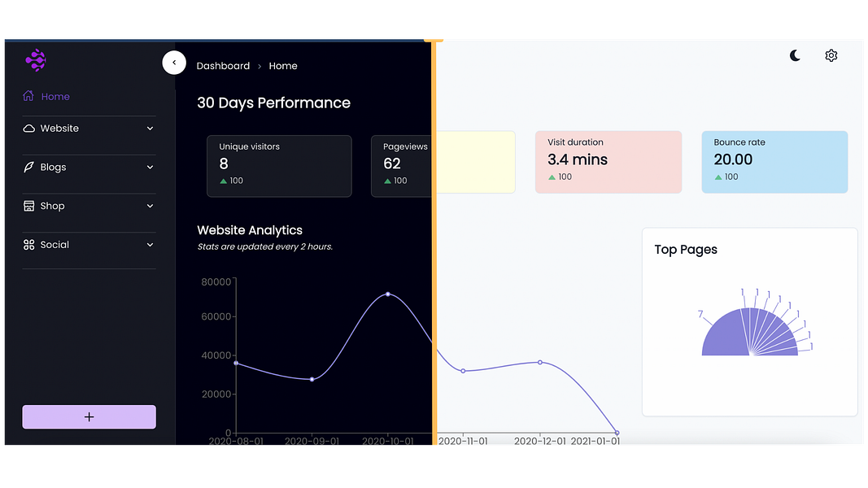Screen dimensions: 868x488
Task: Click the Shop storefront icon
Action: click(28, 206)
